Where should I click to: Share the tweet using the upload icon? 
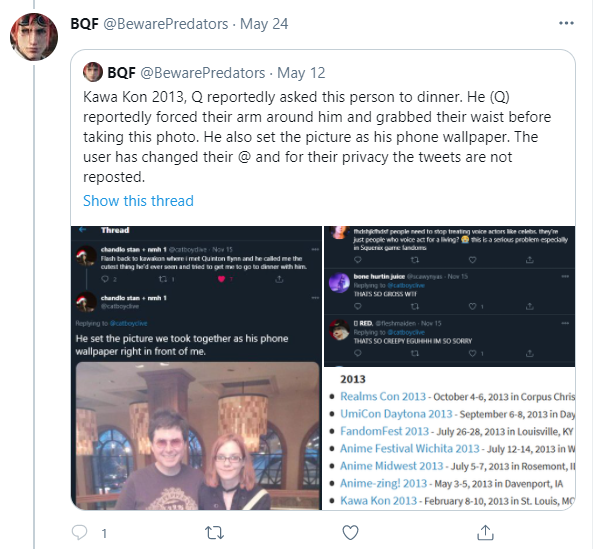[485, 532]
